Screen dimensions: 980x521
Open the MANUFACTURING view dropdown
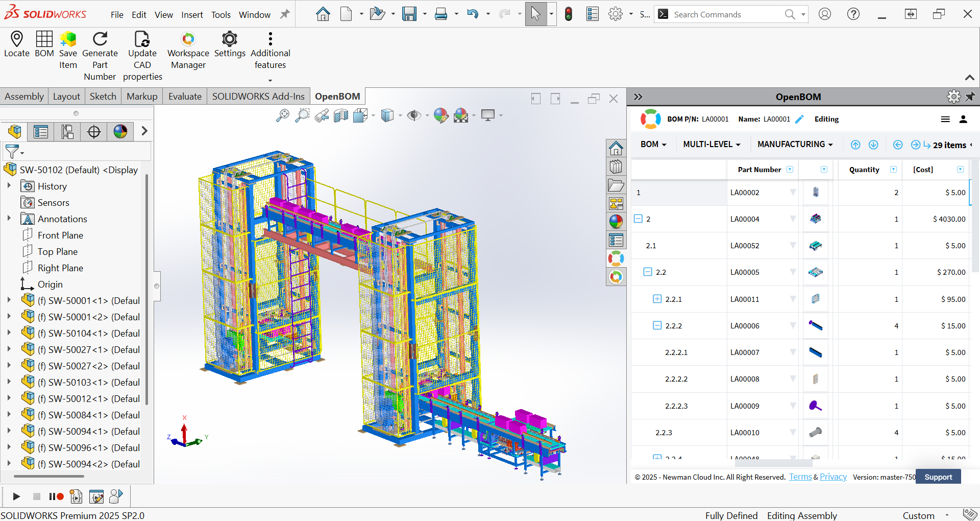coord(795,145)
